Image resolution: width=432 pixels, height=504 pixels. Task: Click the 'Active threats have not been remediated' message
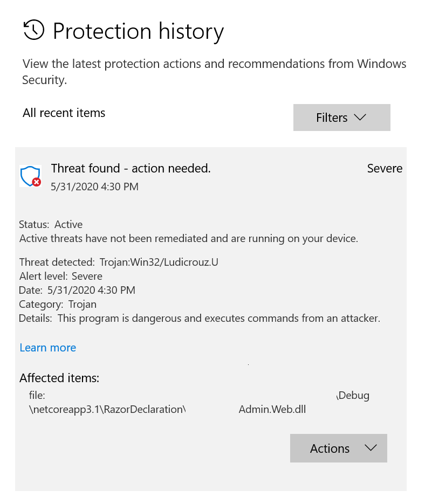(x=188, y=238)
